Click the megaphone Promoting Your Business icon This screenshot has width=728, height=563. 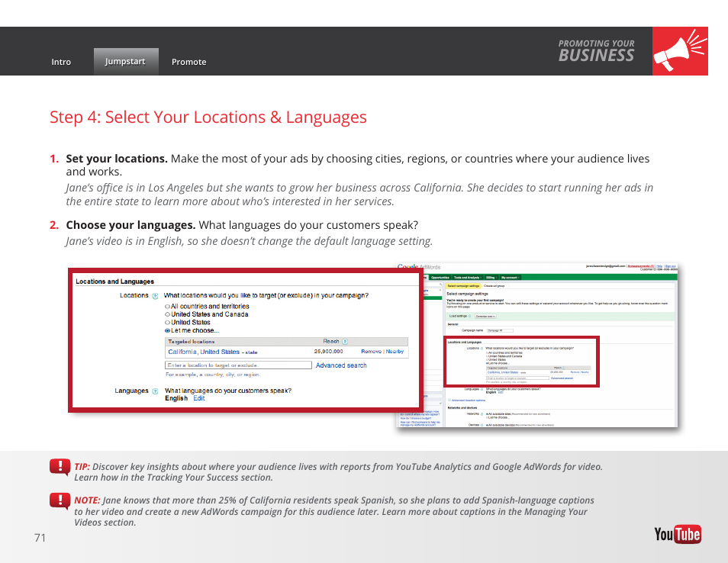pyautogui.click(x=680, y=51)
